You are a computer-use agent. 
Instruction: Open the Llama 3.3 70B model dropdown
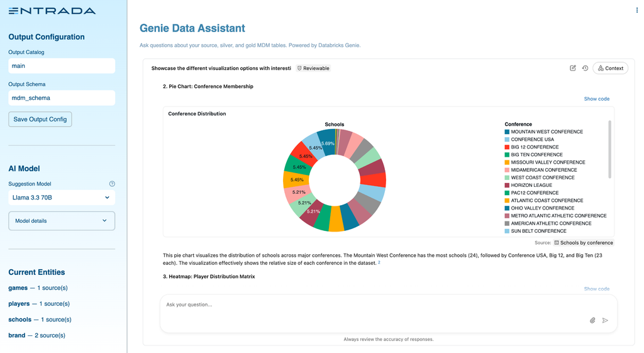point(62,198)
